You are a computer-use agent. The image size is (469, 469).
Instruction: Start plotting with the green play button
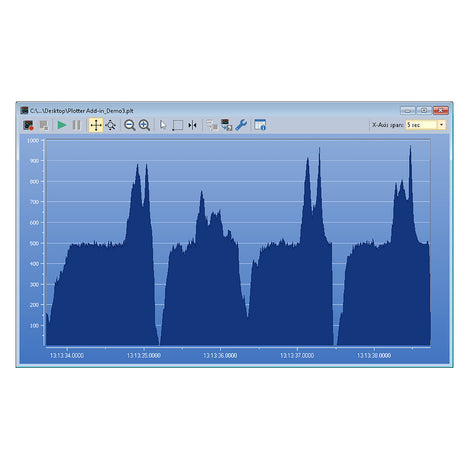[x=62, y=125]
